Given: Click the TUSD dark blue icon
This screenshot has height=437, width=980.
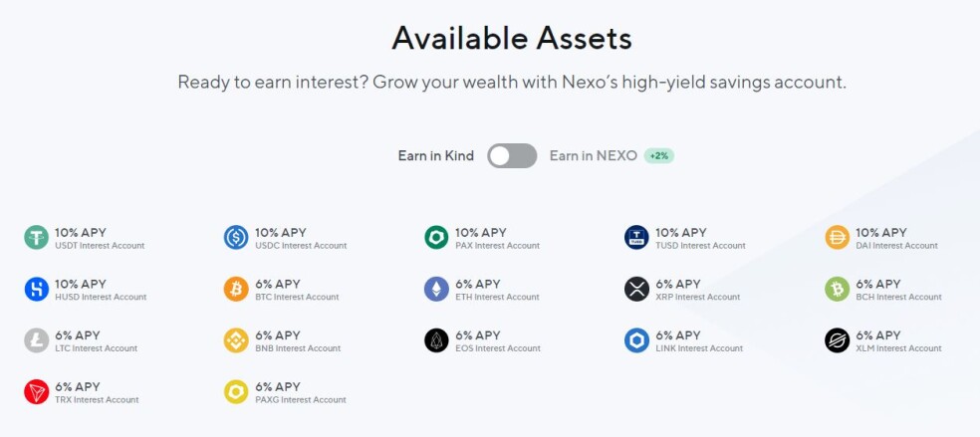Looking at the screenshot, I should point(636,238).
